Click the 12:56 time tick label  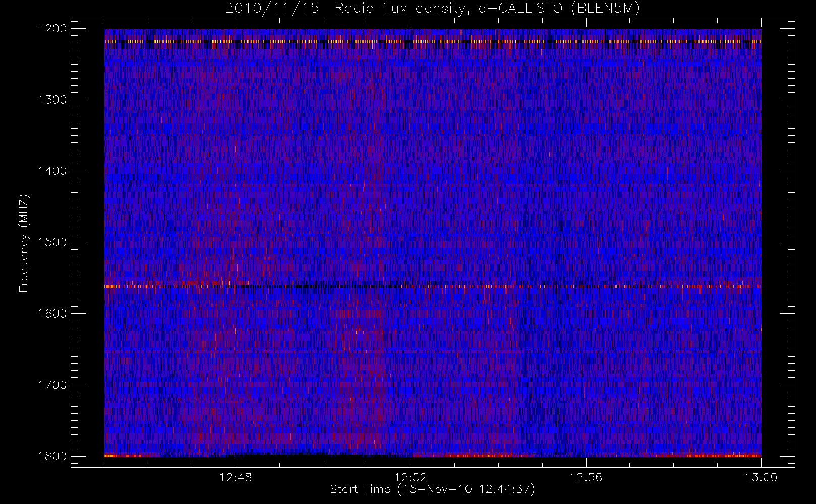point(586,477)
